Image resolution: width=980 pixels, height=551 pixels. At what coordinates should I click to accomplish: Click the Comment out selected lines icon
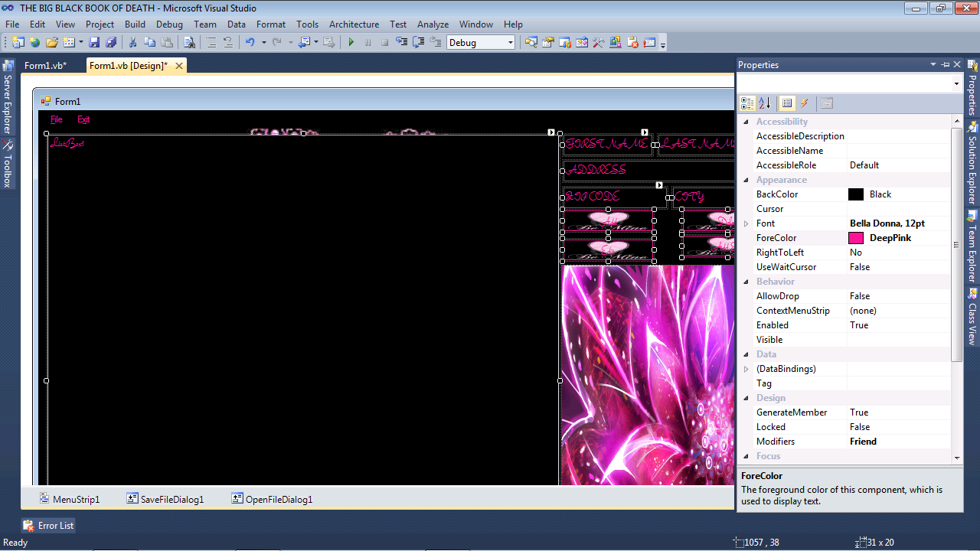tap(211, 43)
